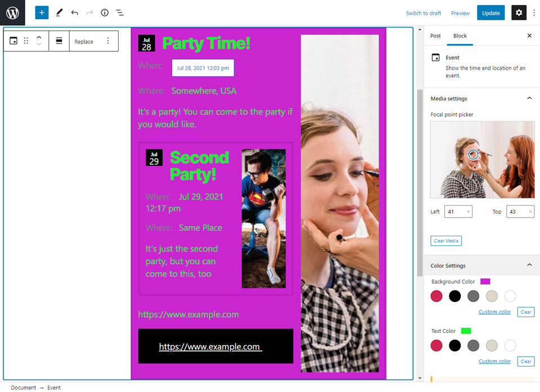Click the Undo arrow icon
This screenshot has width=540, height=392.
[x=74, y=12]
